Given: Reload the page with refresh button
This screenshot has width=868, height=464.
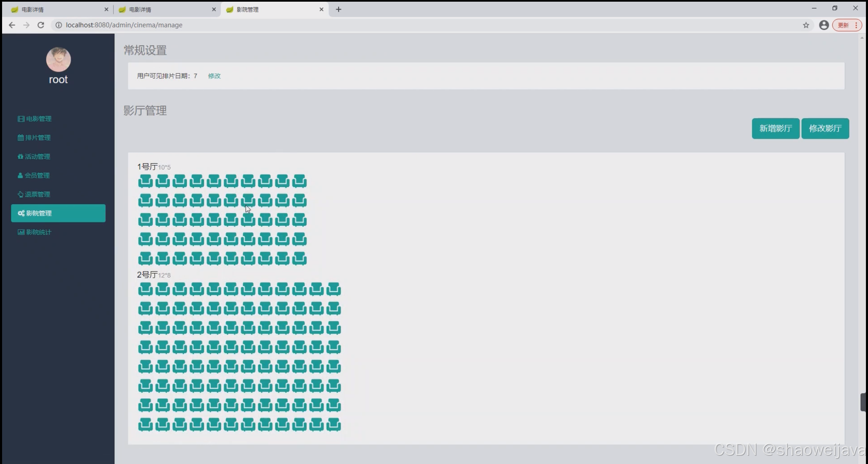Looking at the screenshot, I should tap(41, 25).
